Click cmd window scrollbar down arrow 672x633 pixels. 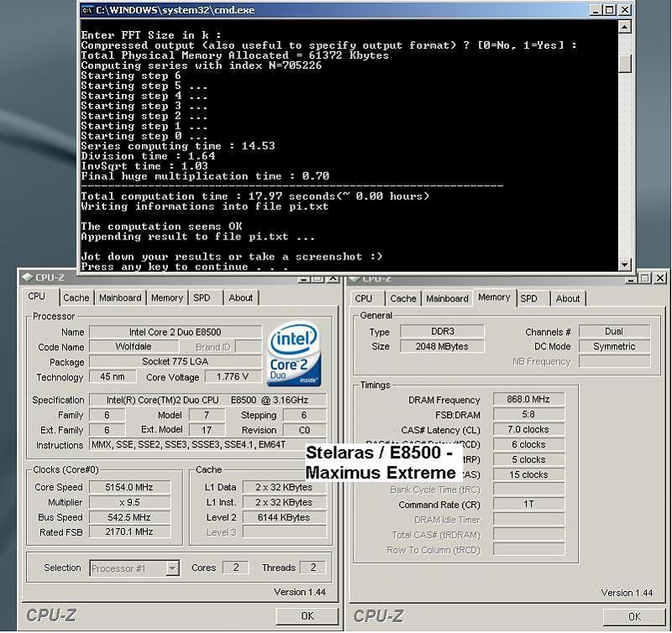(624, 264)
